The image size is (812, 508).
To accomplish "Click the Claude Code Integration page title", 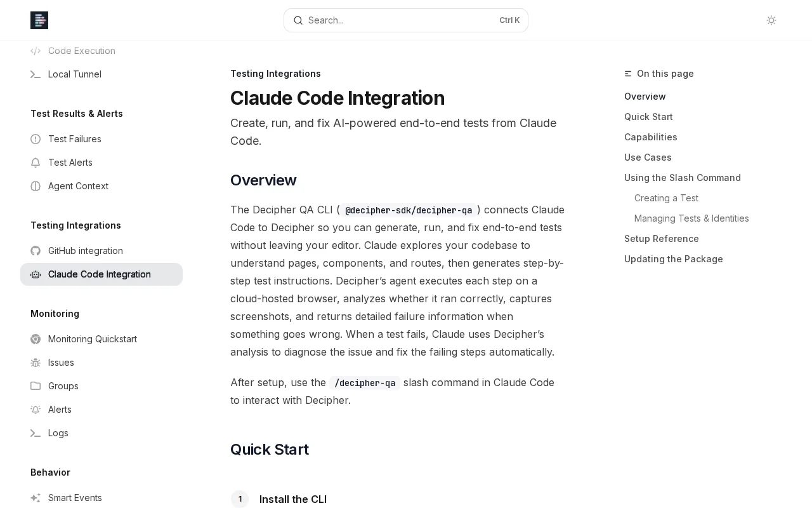I will point(337,98).
